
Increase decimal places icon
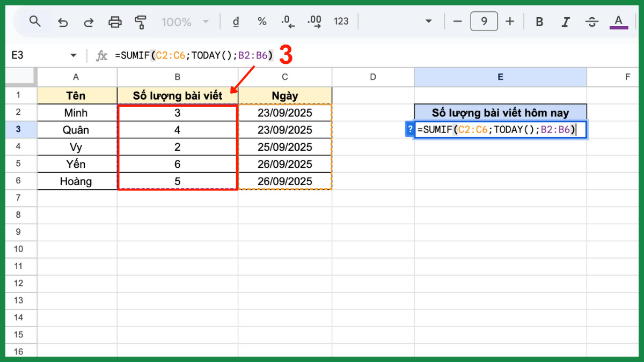click(x=314, y=22)
